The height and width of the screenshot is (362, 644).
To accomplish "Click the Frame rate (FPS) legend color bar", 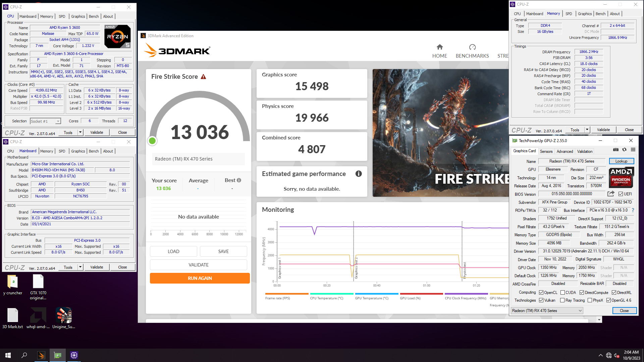I will tap(287, 294).
